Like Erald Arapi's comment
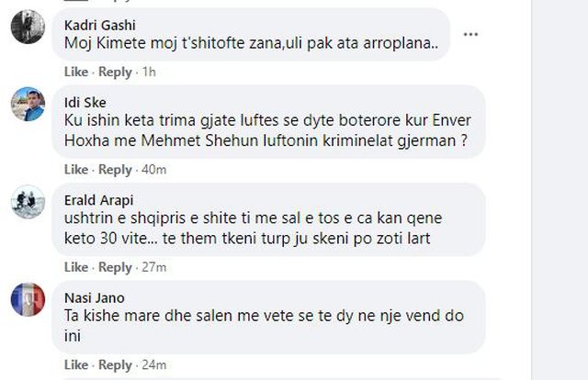 (75, 267)
